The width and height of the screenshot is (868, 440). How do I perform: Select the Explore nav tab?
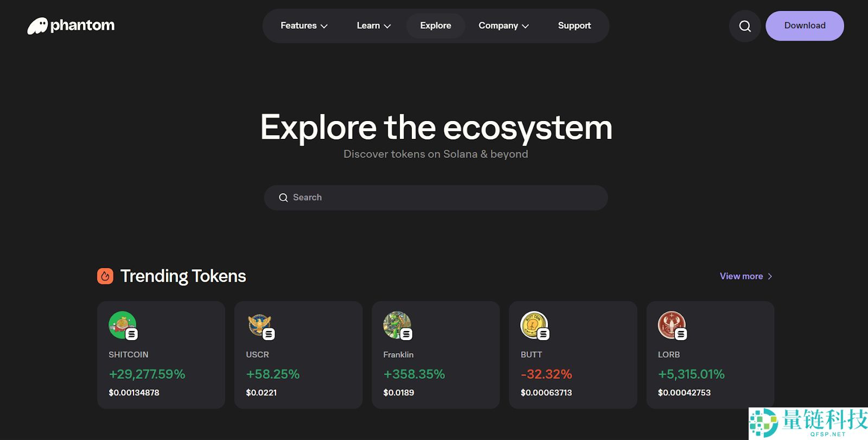click(435, 25)
